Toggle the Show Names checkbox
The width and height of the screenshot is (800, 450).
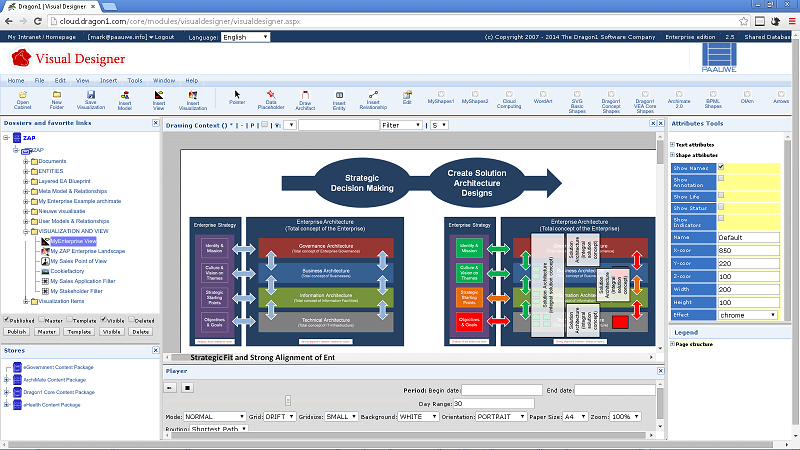click(x=721, y=167)
